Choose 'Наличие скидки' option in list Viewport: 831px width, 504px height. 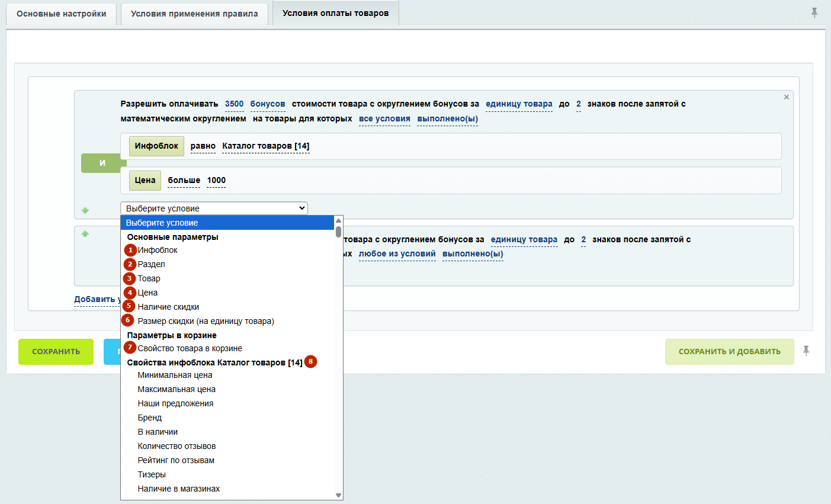tap(168, 307)
